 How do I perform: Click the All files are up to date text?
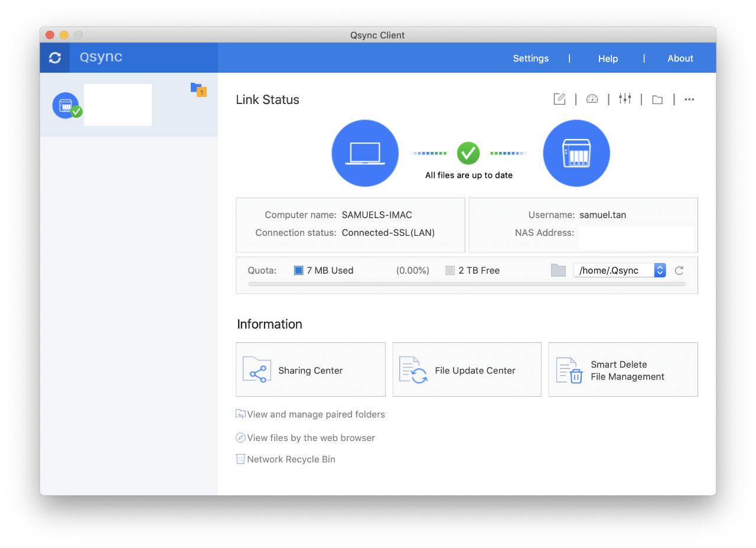(x=469, y=176)
